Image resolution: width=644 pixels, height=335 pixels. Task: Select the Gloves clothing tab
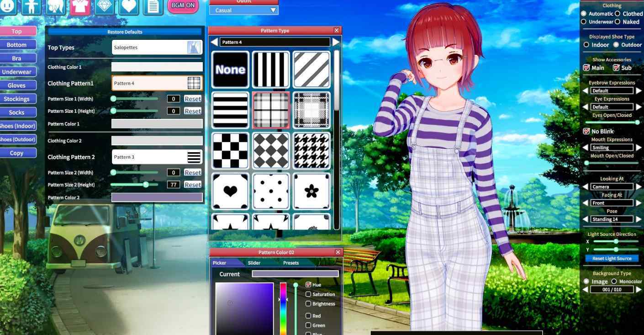[17, 85]
